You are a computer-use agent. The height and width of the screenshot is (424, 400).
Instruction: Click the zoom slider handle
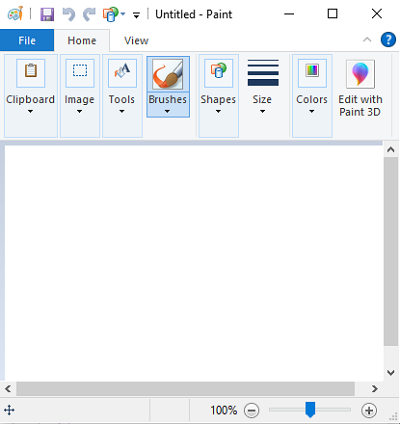pos(310,410)
